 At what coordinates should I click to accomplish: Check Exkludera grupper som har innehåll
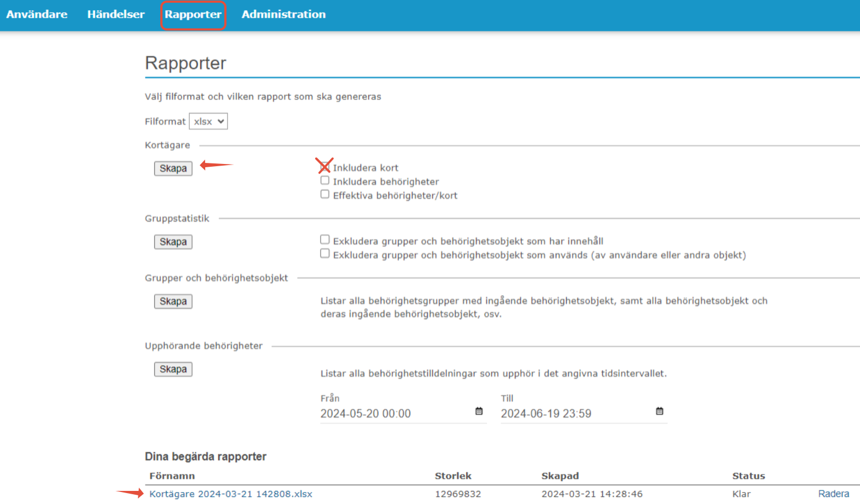pyautogui.click(x=325, y=239)
